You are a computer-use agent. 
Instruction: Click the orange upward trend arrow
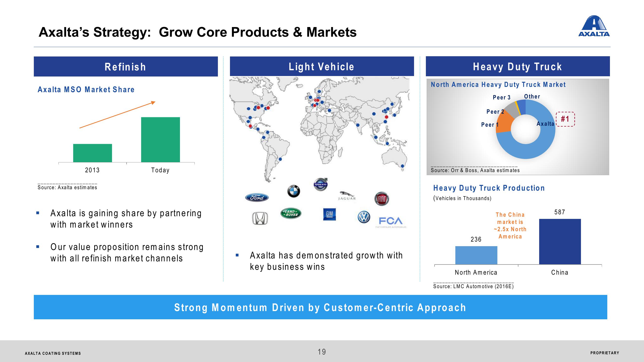click(x=117, y=115)
